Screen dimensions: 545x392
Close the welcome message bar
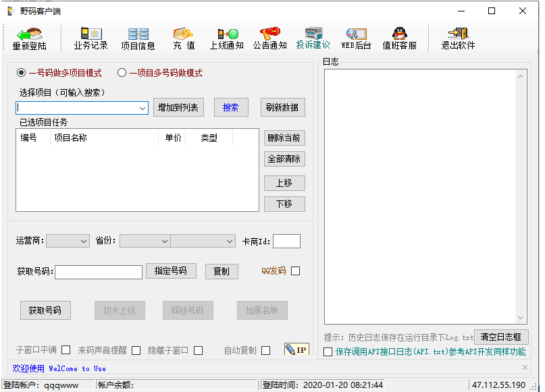pyautogui.click(x=525, y=367)
